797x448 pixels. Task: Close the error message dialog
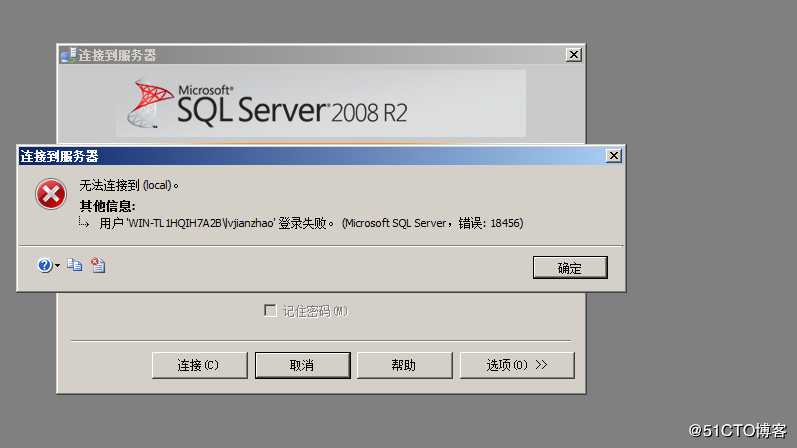click(614, 156)
